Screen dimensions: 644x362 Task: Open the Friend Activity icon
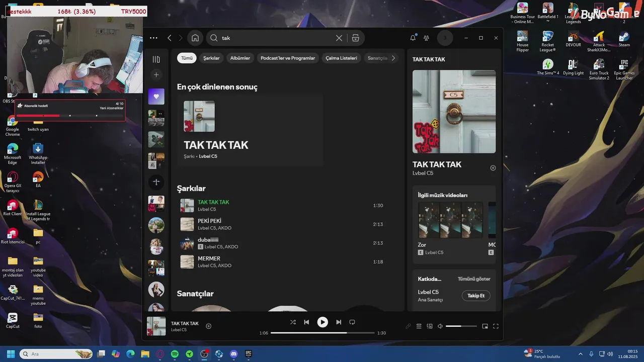coord(427,38)
